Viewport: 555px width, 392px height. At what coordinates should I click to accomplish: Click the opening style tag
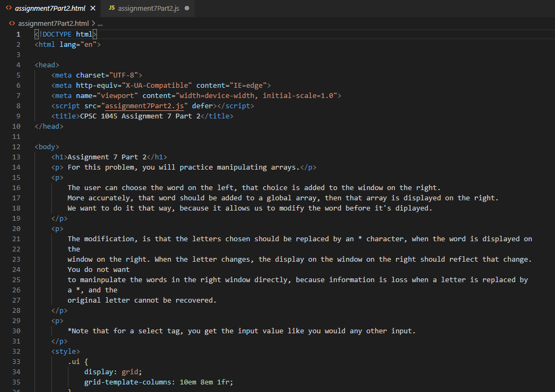point(66,352)
